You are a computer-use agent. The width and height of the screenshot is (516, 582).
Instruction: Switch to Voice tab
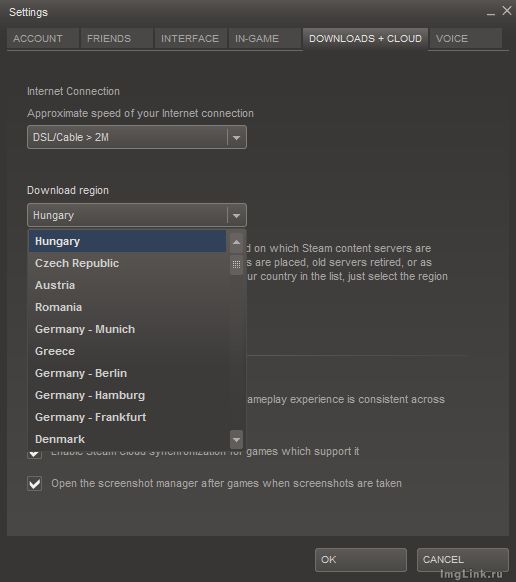tap(466, 39)
